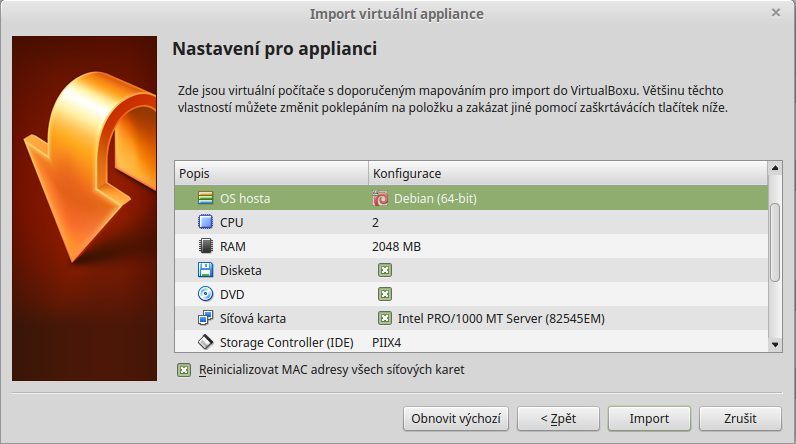Click Intel PRO/1000 MT Server (82545EM) text

click(x=501, y=319)
